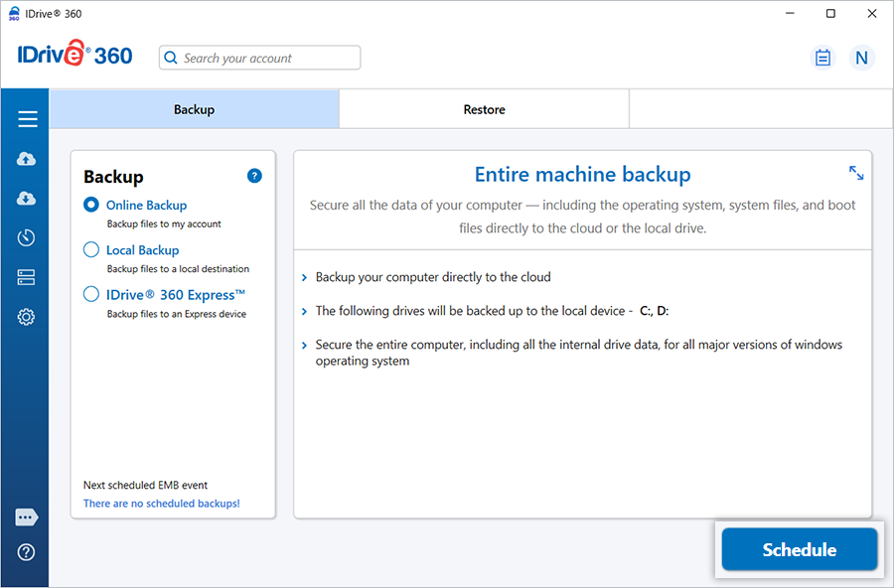Click the chat feedback icon in sidebar
This screenshot has height=588, width=894.
coord(27,517)
